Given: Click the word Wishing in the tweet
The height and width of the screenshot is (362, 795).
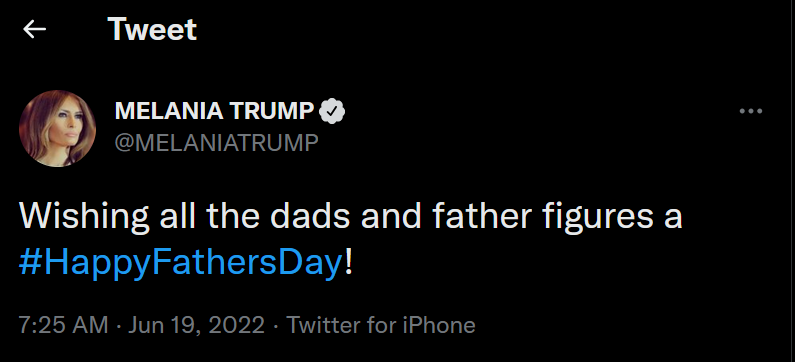Looking at the screenshot, I should coord(84,216).
